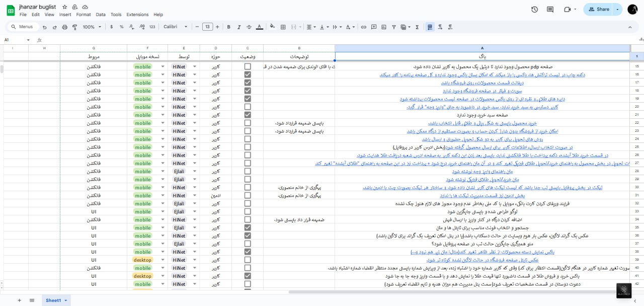Screen dimensions: 644x306
Task: Open the fill color paint bucket
Action: [x=272, y=27]
